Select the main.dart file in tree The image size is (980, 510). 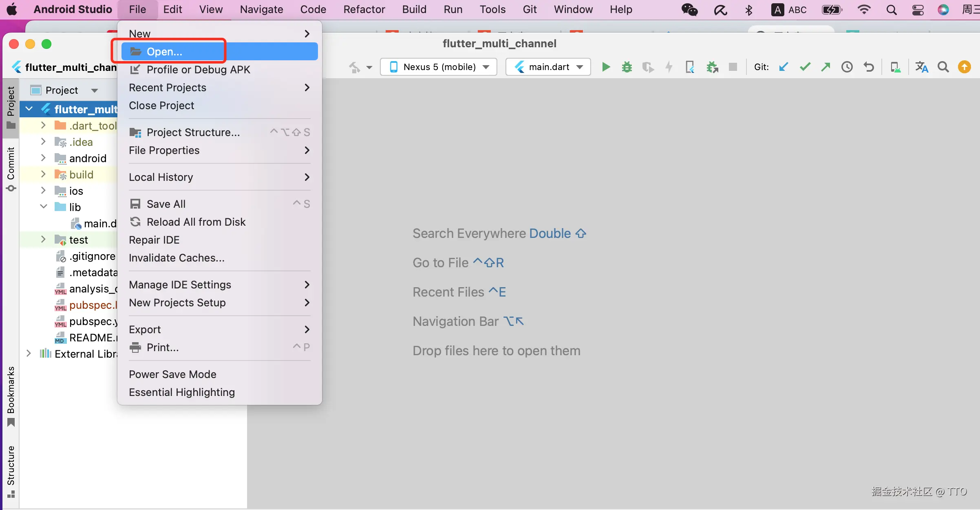(99, 223)
